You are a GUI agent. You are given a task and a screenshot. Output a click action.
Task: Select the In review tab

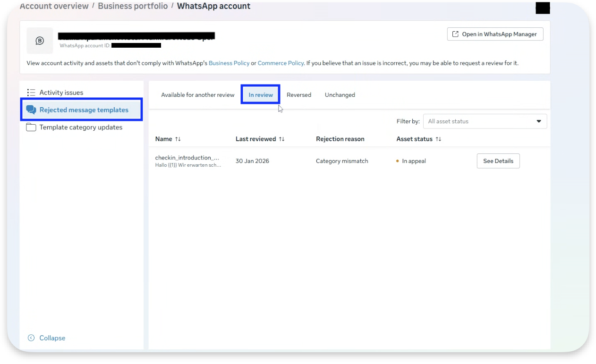261,95
